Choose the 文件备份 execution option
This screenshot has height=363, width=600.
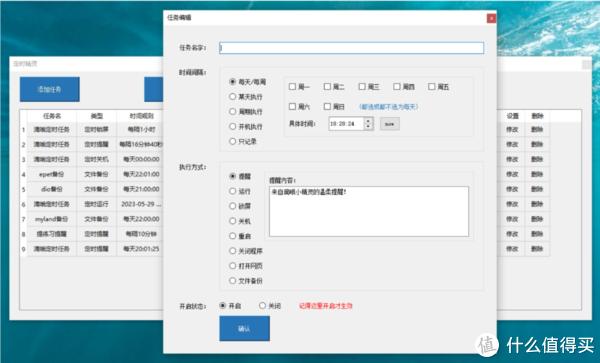click(232, 280)
